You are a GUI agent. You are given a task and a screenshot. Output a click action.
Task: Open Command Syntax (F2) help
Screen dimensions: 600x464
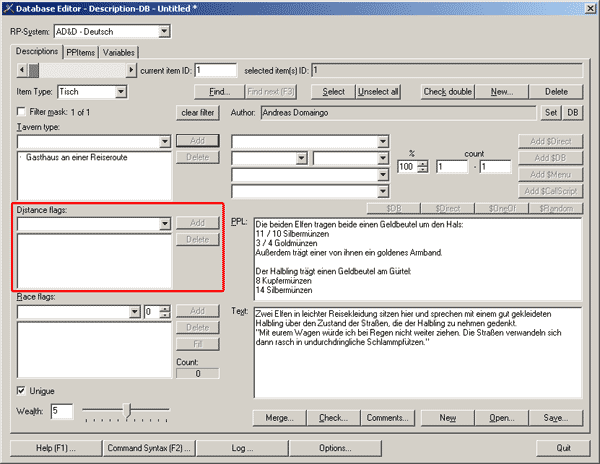tap(151, 448)
